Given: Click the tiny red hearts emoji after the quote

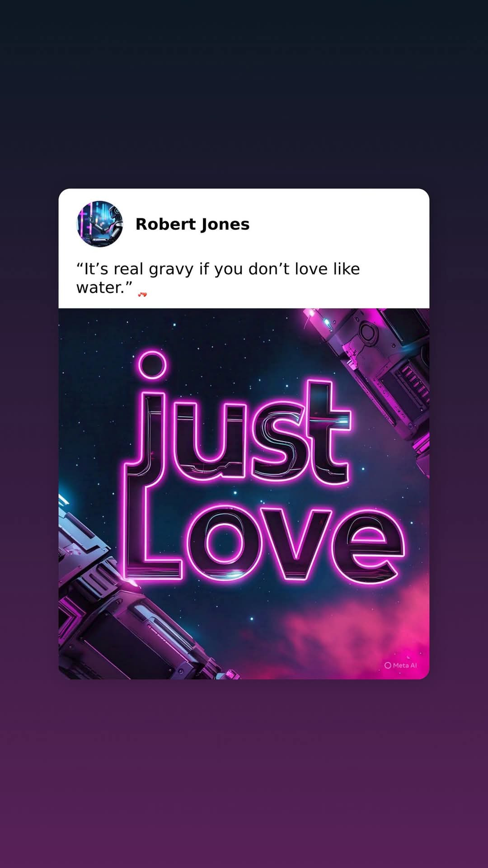Looking at the screenshot, I should click(x=142, y=294).
